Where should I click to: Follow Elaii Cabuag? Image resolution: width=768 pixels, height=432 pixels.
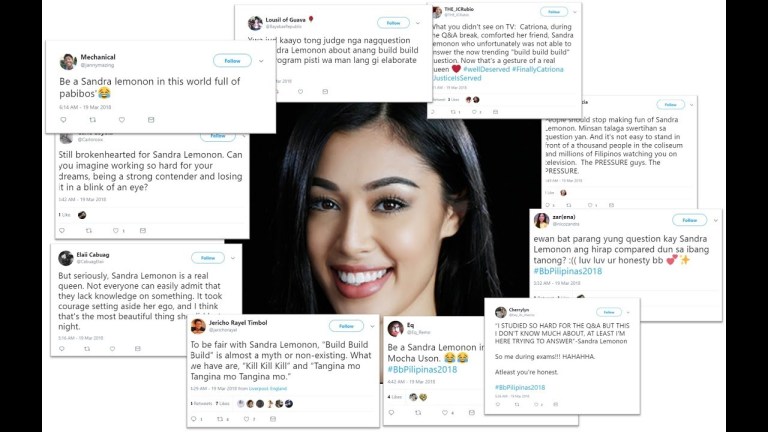click(208, 258)
